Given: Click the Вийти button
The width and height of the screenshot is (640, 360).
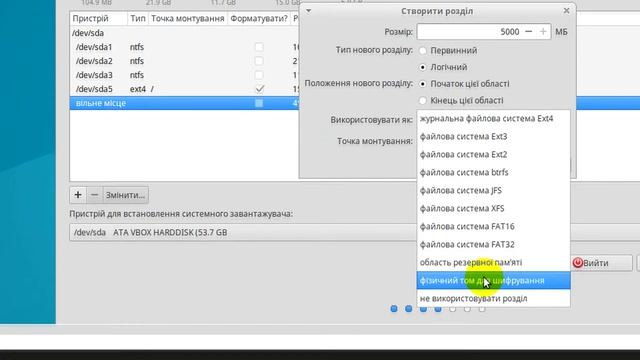Looking at the screenshot, I should click(601, 263).
